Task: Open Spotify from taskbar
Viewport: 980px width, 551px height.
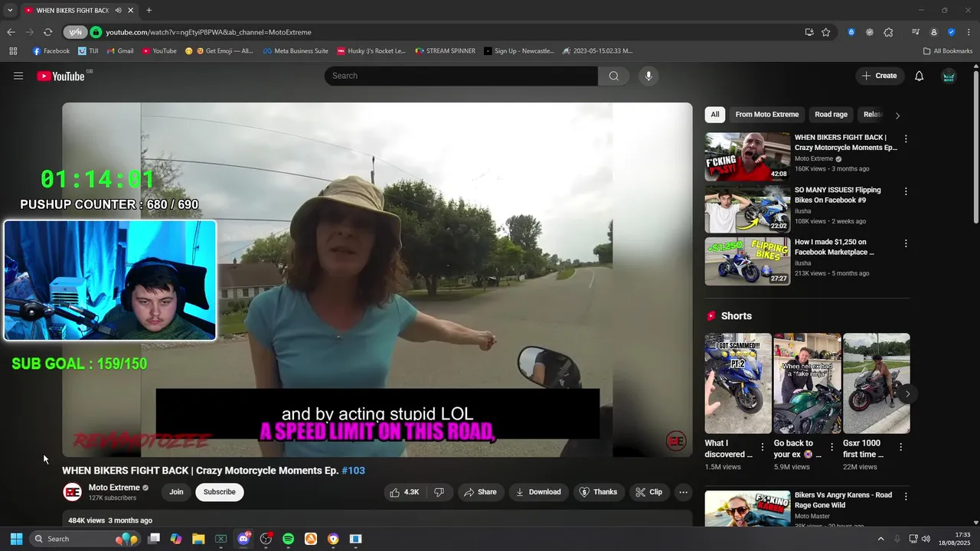Action: click(288, 539)
